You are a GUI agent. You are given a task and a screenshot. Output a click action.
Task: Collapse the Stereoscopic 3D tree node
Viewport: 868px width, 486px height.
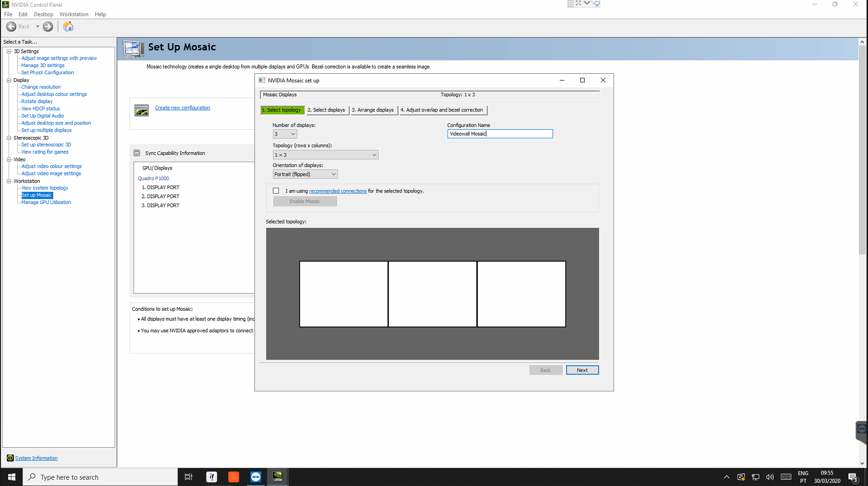click(x=9, y=138)
